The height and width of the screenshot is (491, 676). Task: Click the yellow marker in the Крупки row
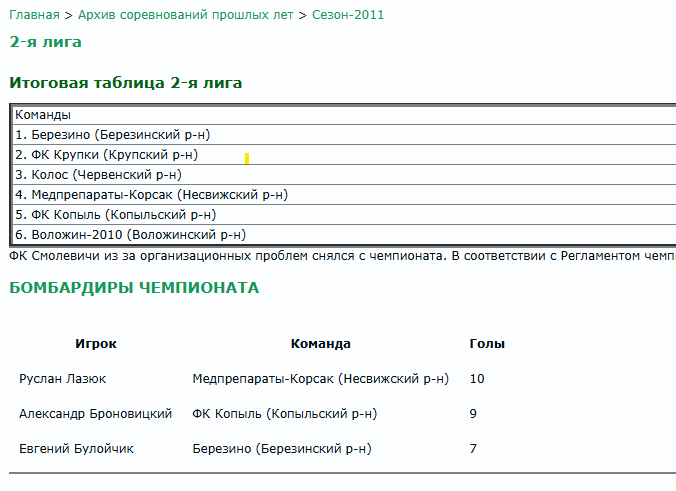pos(247,158)
